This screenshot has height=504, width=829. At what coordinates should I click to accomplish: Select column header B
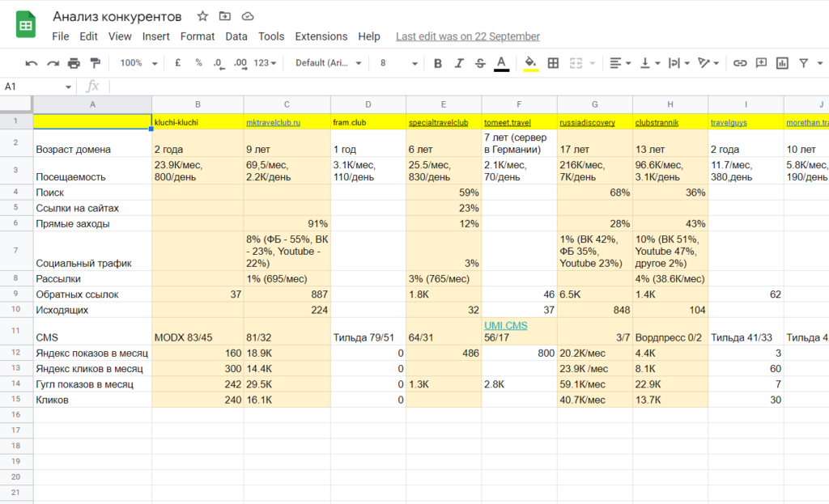(198, 104)
